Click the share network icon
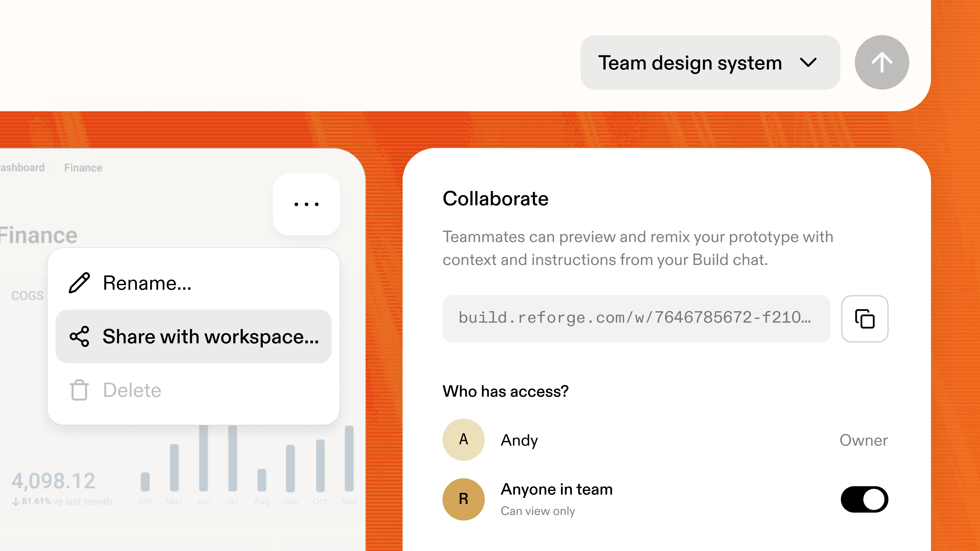 tap(80, 336)
